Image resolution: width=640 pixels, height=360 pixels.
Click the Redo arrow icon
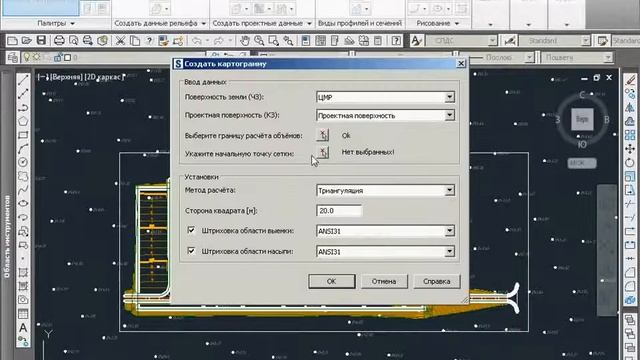point(219,40)
